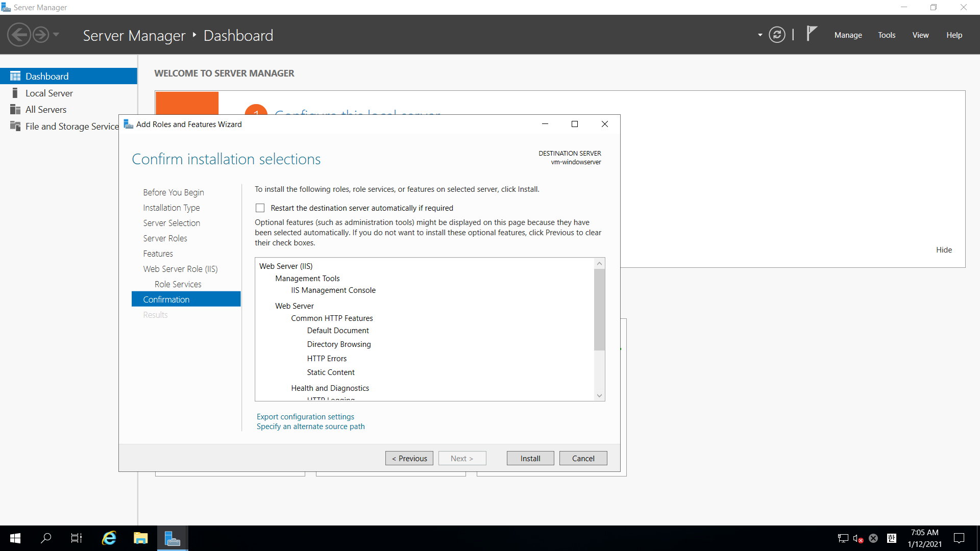This screenshot has height=551, width=980.
Task: Open File Explorer from taskbar
Action: coord(140,538)
